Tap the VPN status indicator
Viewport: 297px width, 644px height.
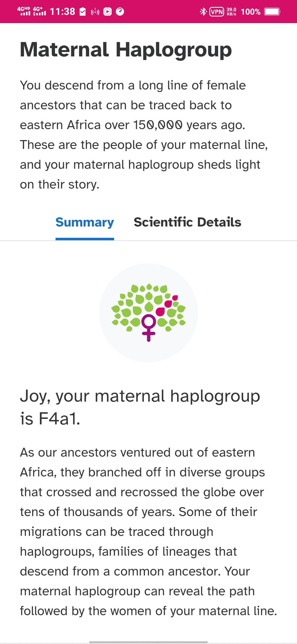pyautogui.click(x=217, y=12)
